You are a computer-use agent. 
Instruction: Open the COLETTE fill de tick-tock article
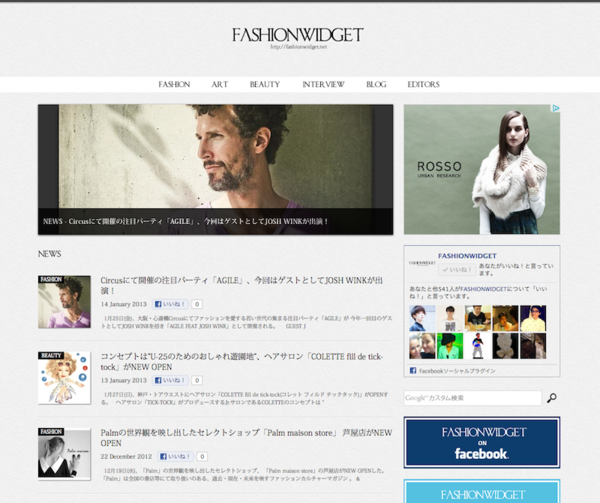pos(241,361)
